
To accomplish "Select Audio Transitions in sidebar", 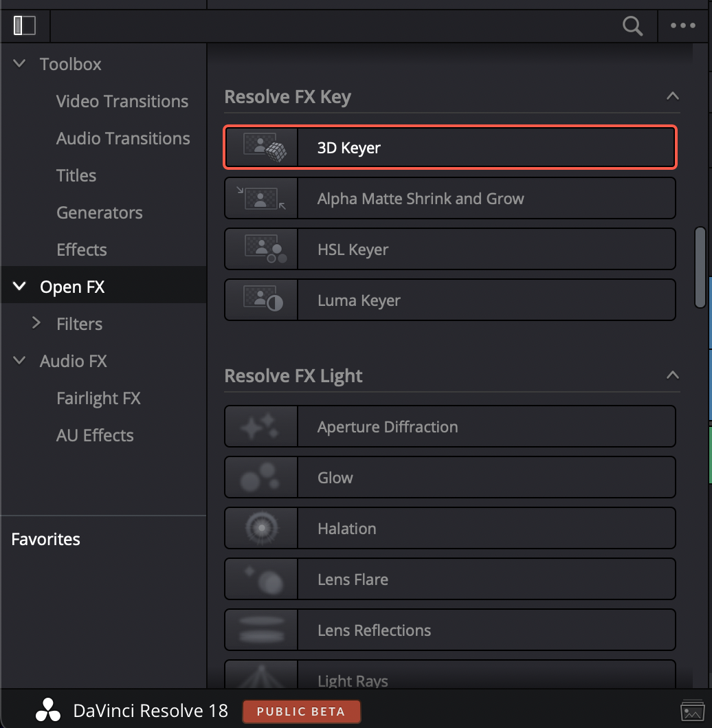I will click(x=123, y=138).
